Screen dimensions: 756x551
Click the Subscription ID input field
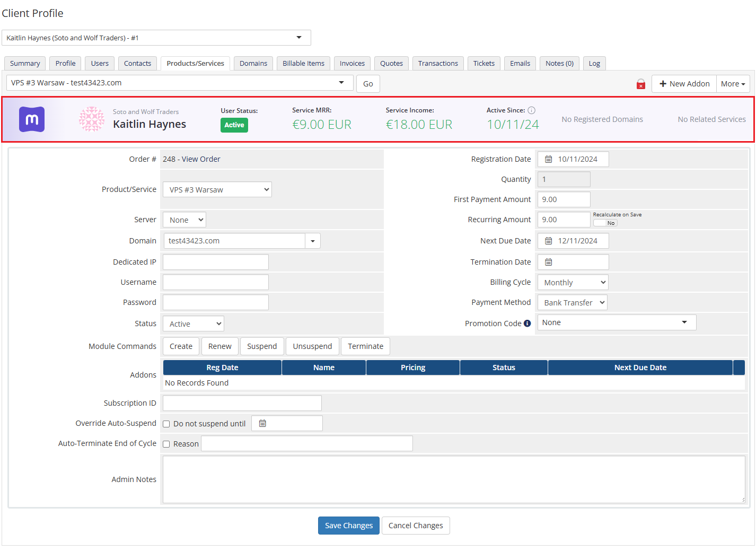242,403
